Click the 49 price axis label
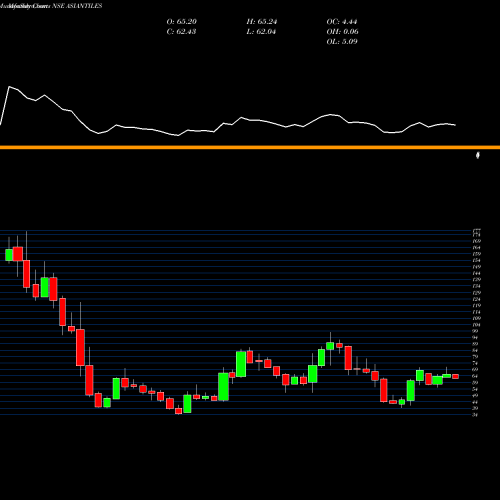This screenshot has height=500, width=500. pos(475,395)
